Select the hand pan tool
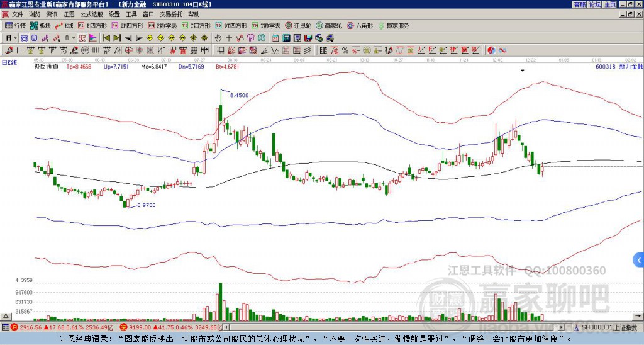 click(218, 38)
